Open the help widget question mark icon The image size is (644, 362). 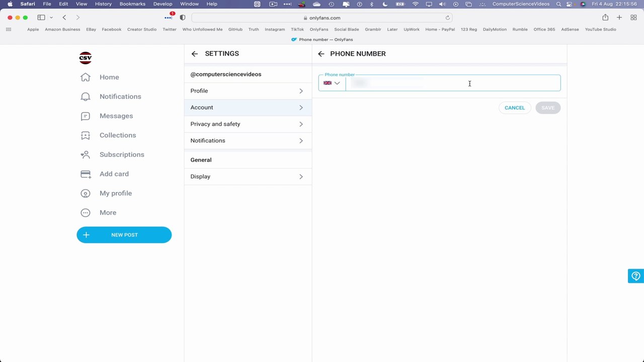click(x=636, y=276)
